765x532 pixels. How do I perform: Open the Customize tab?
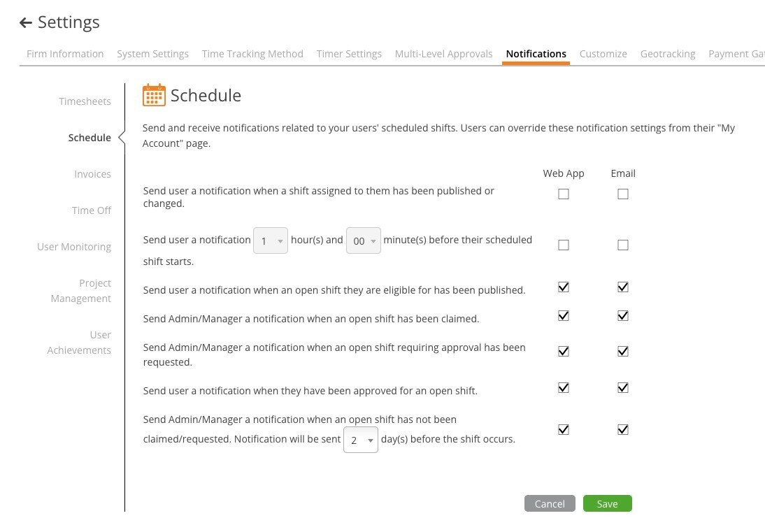click(603, 54)
